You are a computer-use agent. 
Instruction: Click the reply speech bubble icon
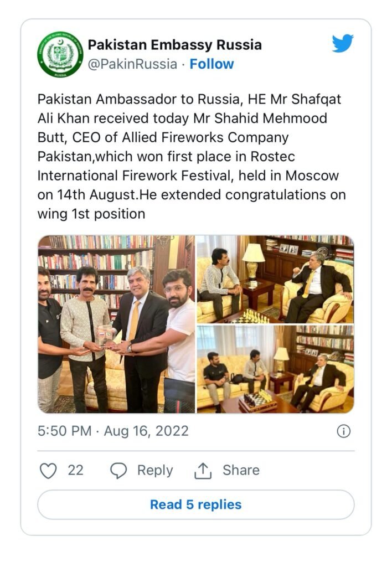[118, 470]
